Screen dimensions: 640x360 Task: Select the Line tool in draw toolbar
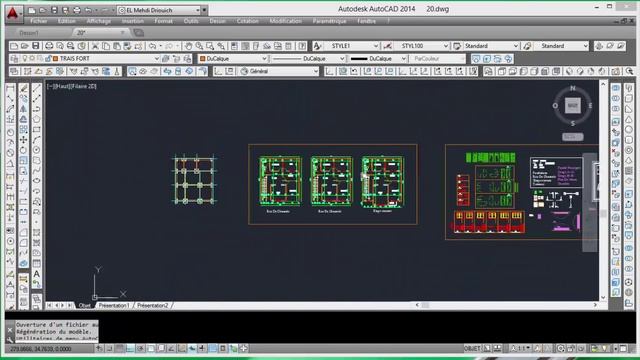[x=36, y=88]
